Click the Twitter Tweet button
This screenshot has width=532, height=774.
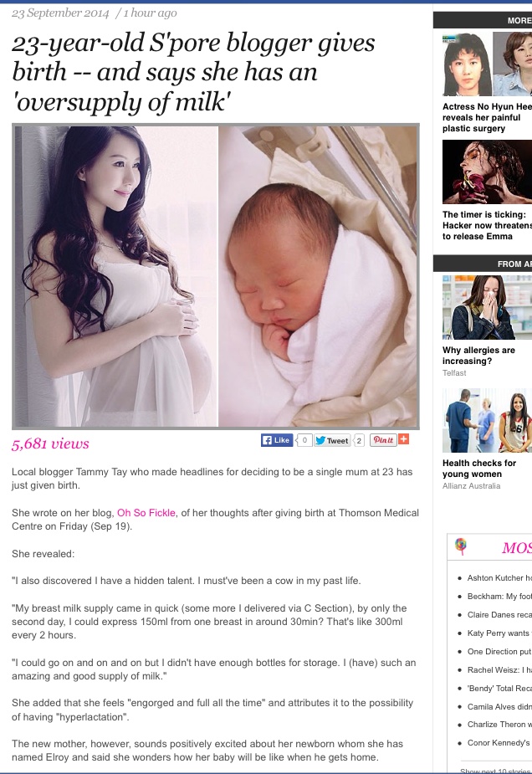coord(333,440)
